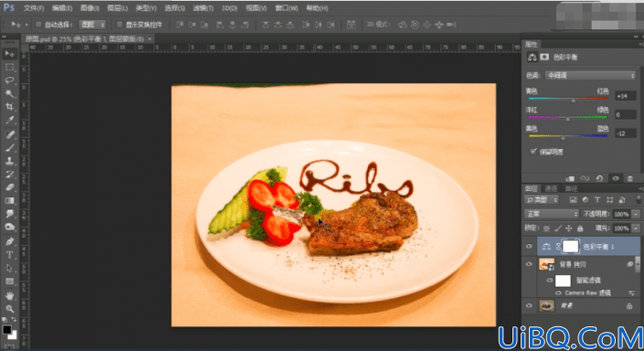
Task: Select the Crop tool
Action: pos(9,106)
